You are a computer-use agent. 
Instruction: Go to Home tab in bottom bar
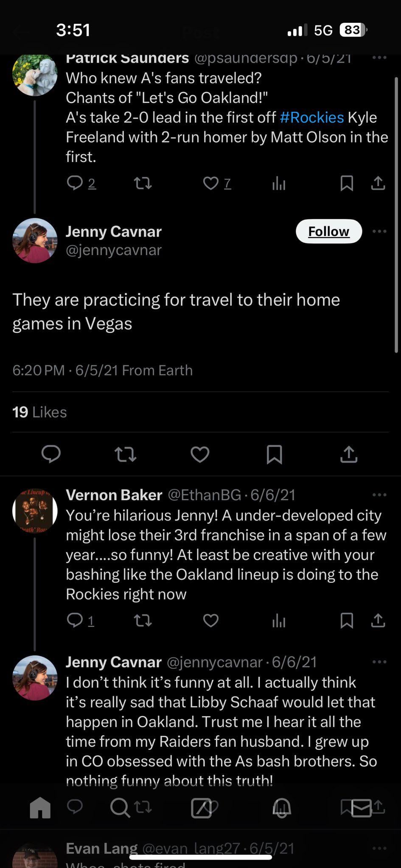(x=40, y=807)
